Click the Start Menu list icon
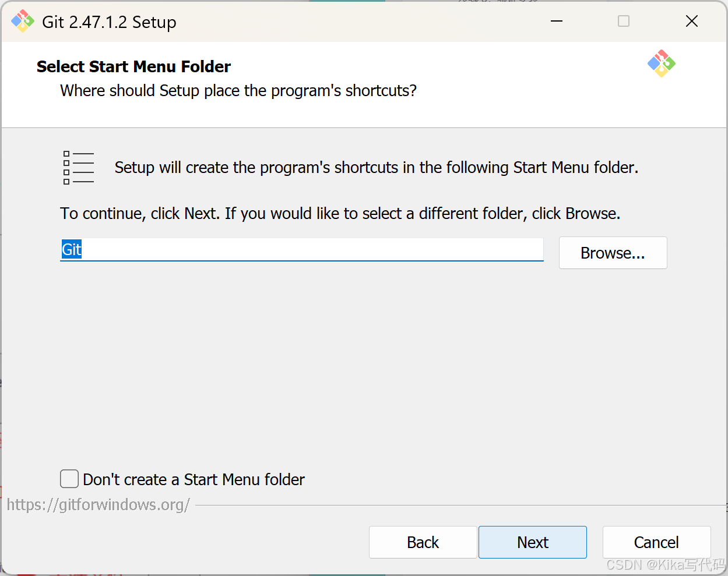This screenshot has height=576, width=728. (78, 168)
